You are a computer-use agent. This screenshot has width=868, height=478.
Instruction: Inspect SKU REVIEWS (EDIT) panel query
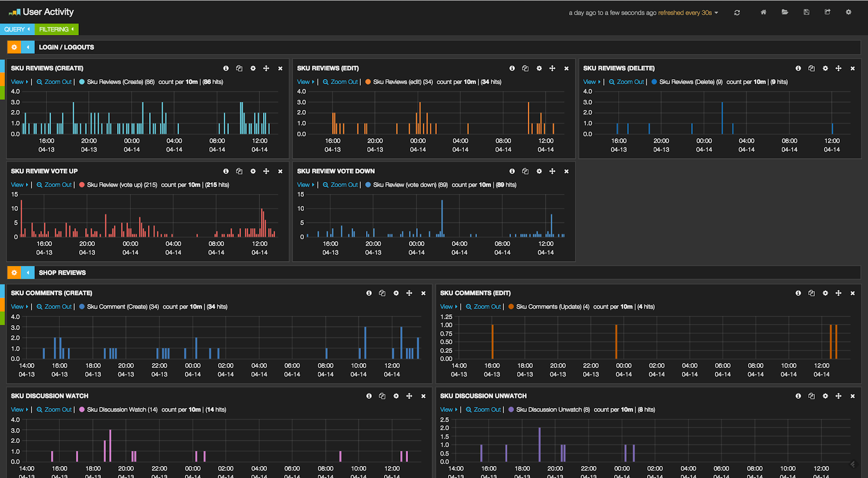tap(525, 68)
